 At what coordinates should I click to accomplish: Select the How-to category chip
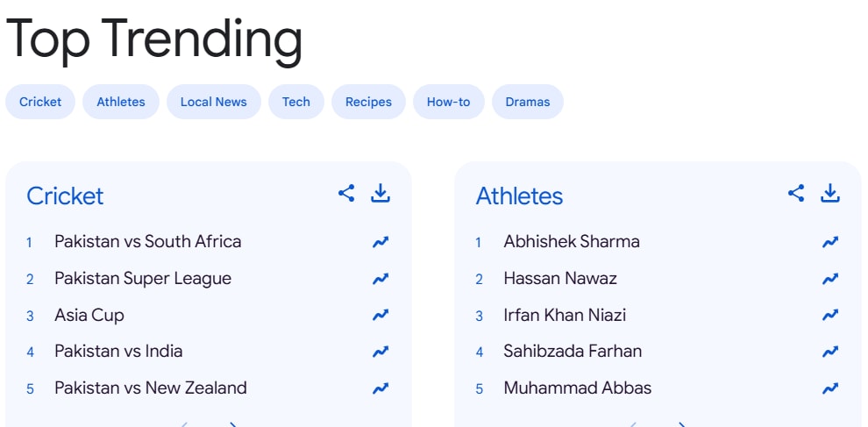coord(448,102)
